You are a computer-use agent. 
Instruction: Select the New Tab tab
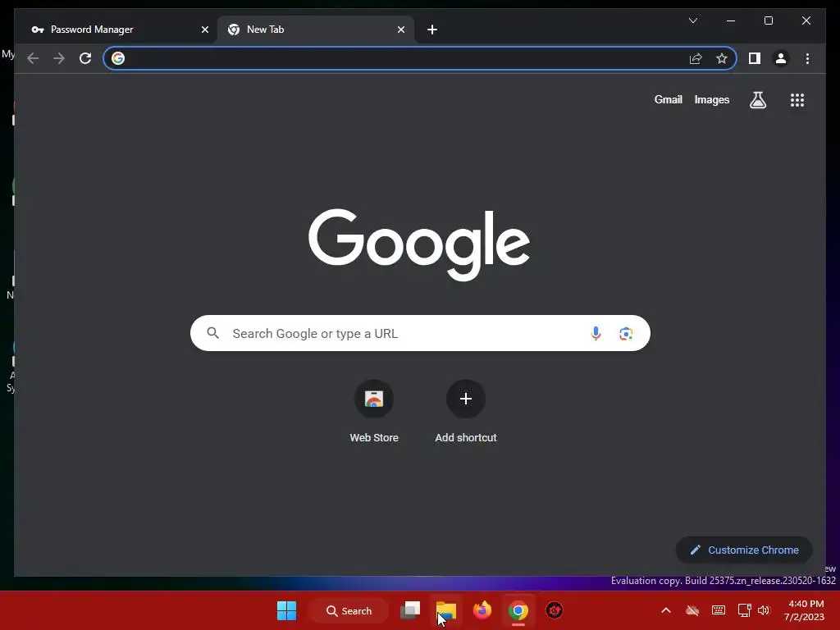316,30
